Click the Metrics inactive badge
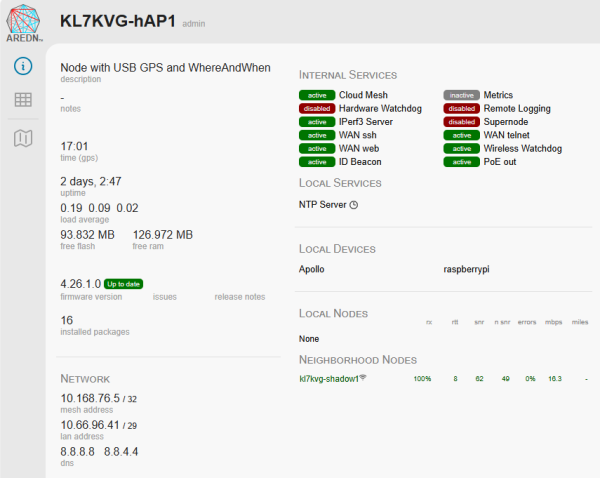Image resolution: width=600 pixels, height=478 pixels. click(x=461, y=95)
